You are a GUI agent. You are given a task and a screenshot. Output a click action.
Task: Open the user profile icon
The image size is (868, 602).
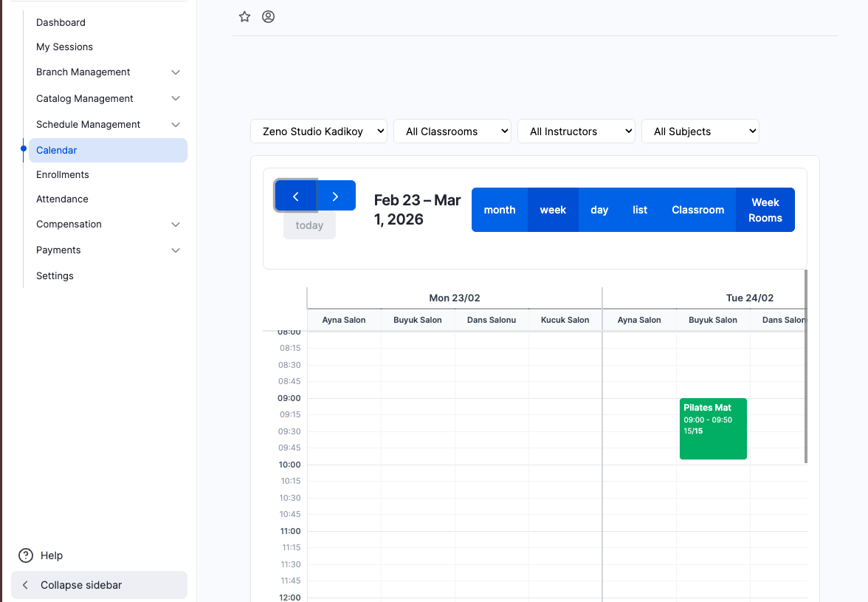tap(269, 16)
